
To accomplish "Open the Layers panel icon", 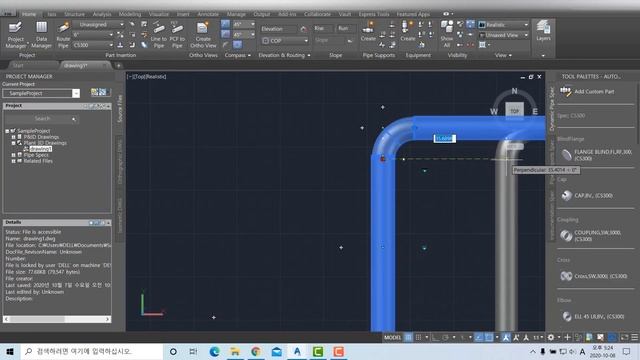I will tap(543, 31).
